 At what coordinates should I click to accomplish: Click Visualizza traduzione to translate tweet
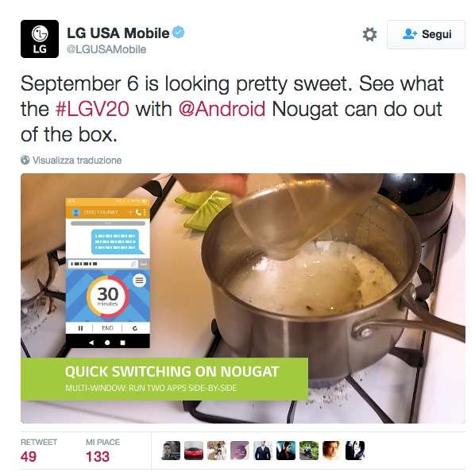(x=77, y=161)
